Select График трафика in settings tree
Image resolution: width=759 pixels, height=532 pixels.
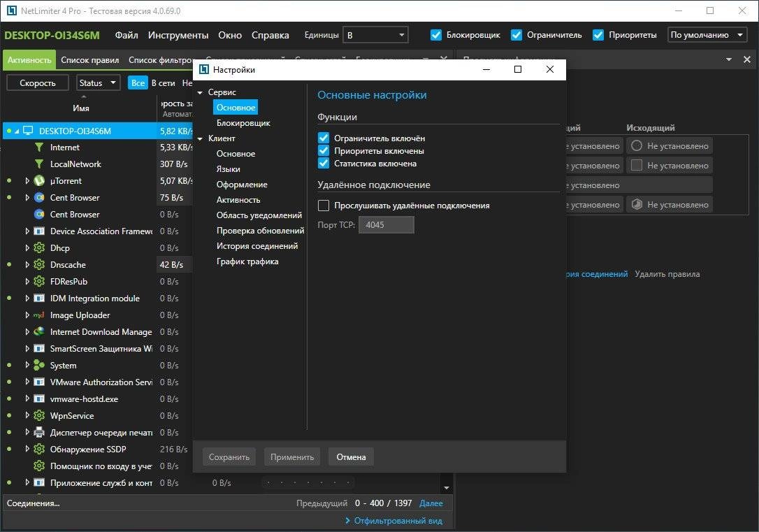[247, 261]
